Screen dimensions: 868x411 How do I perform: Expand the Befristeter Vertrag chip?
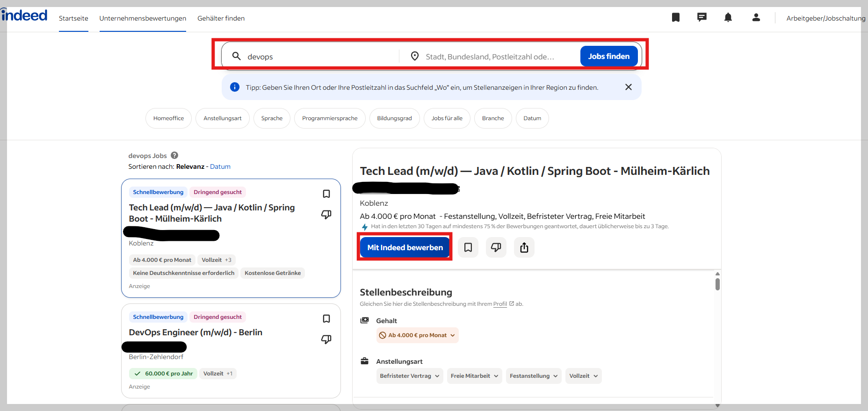pos(409,376)
